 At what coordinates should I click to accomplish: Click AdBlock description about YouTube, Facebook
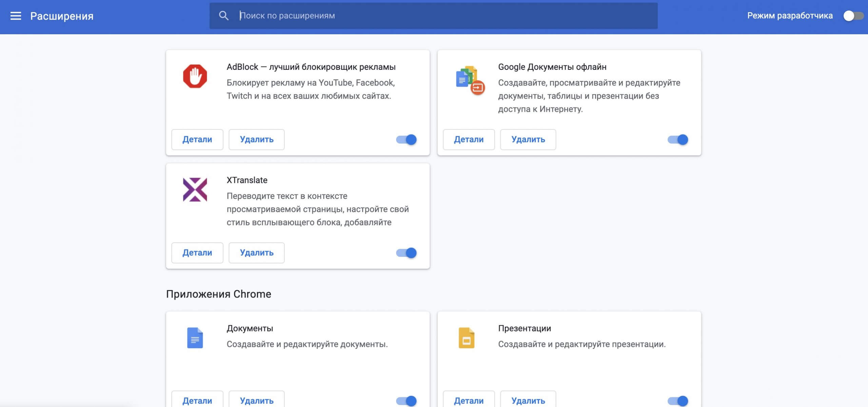[311, 89]
